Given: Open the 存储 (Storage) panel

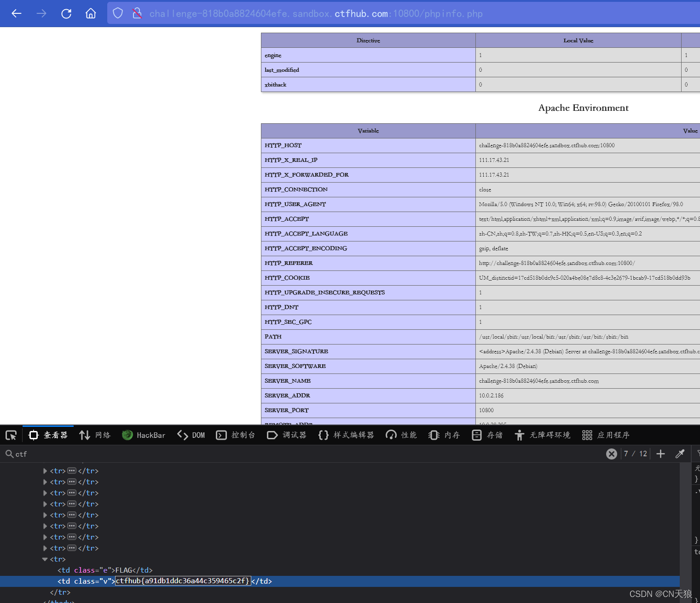Looking at the screenshot, I should [487, 435].
